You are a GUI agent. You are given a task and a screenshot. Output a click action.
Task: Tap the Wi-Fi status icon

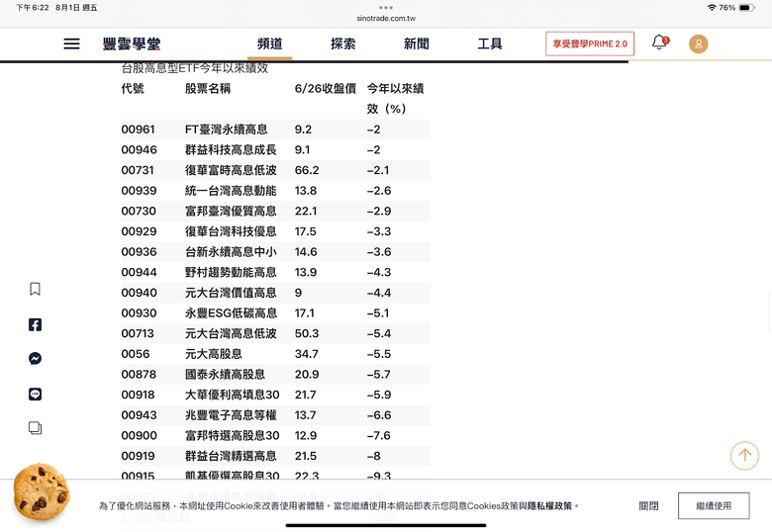tap(712, 7)
